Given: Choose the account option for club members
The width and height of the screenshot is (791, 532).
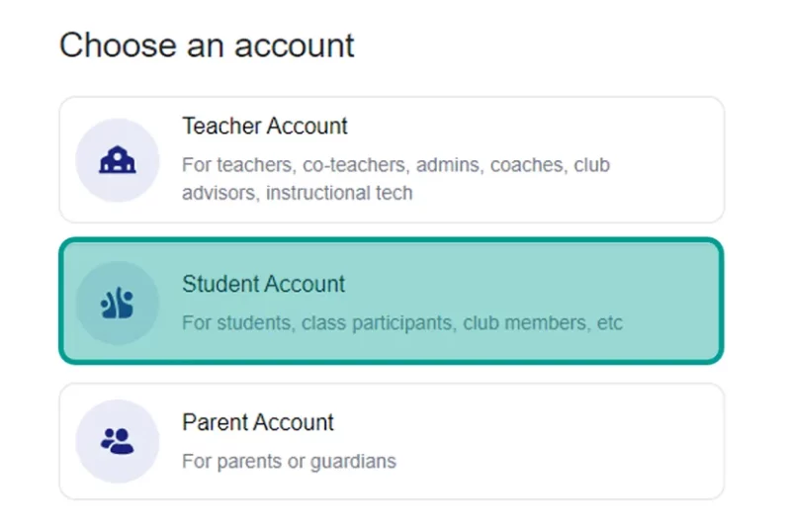Looking at the screenshot, I should pos(392,301).
